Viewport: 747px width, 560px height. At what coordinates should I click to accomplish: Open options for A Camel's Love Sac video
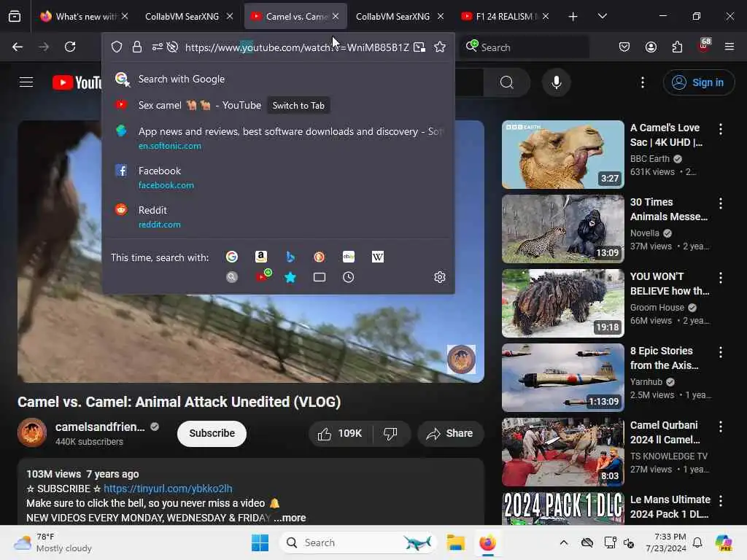[720, 129]
